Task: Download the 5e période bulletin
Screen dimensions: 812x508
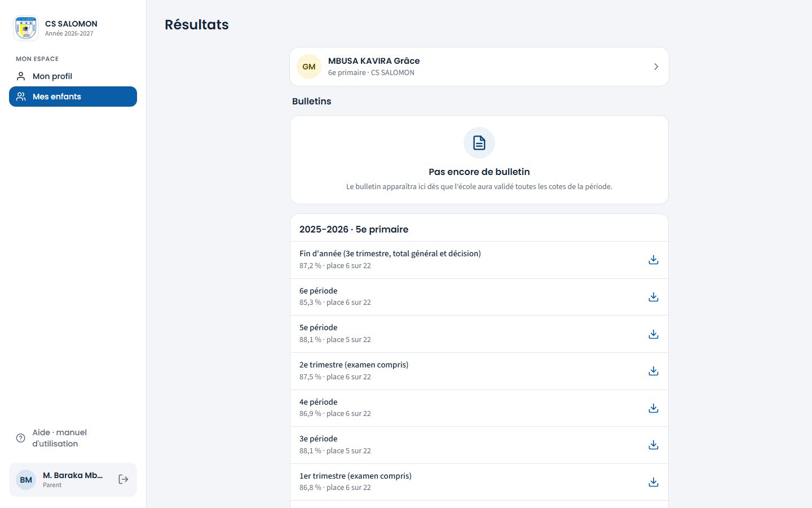Action: pos(654,334)
